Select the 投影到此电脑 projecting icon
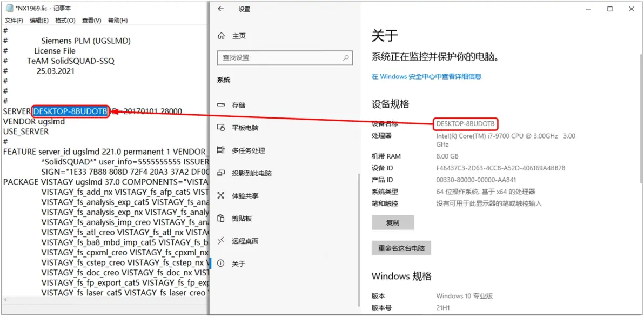Viewport: 644px width, 316px height. coord(221,173)
